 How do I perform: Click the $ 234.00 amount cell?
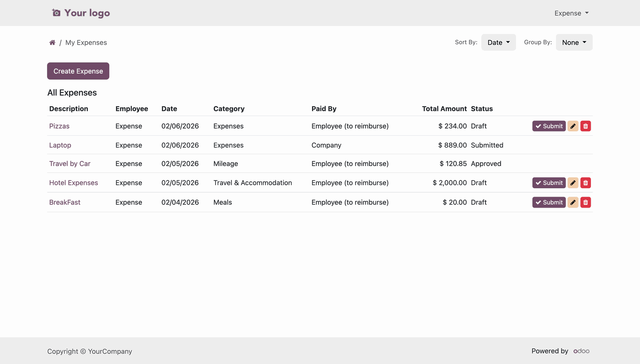click(x=453, y=126)
